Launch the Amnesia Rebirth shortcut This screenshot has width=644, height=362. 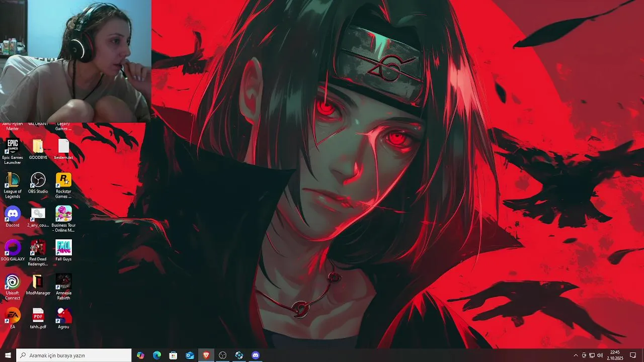(63, 287)
